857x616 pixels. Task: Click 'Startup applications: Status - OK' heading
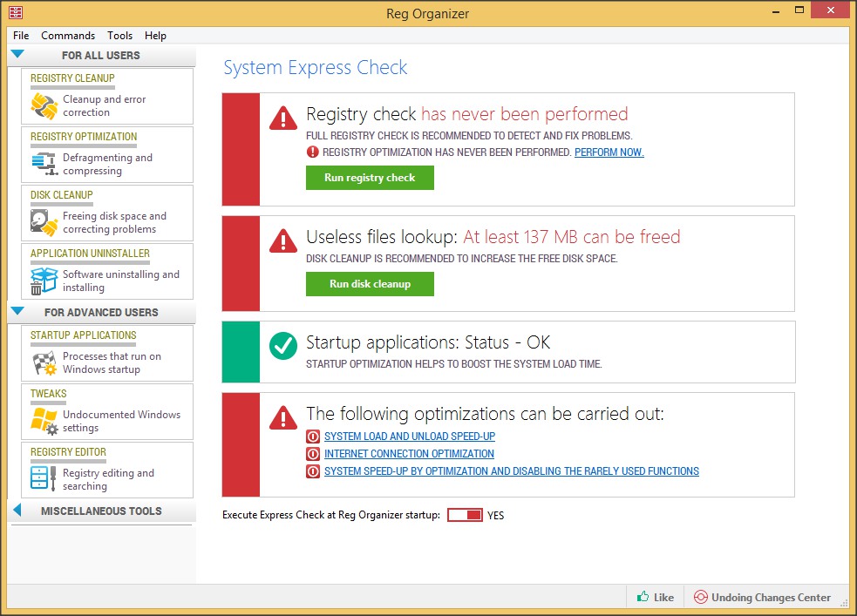[x=428, y=342]
